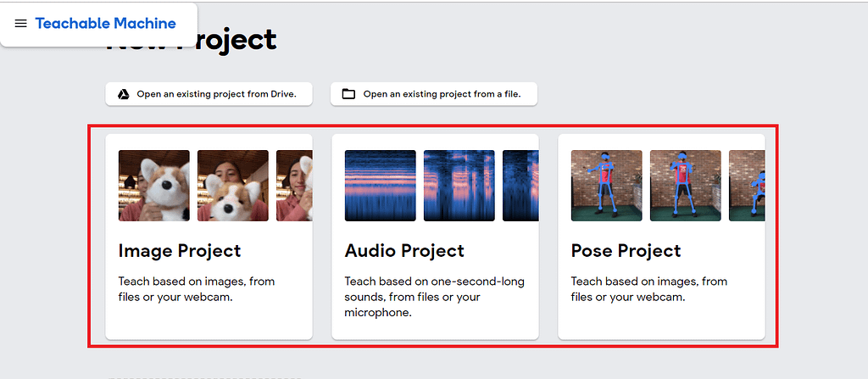Select the Pose Project title
The image size is (868, 379).
[x=626, y=250]
